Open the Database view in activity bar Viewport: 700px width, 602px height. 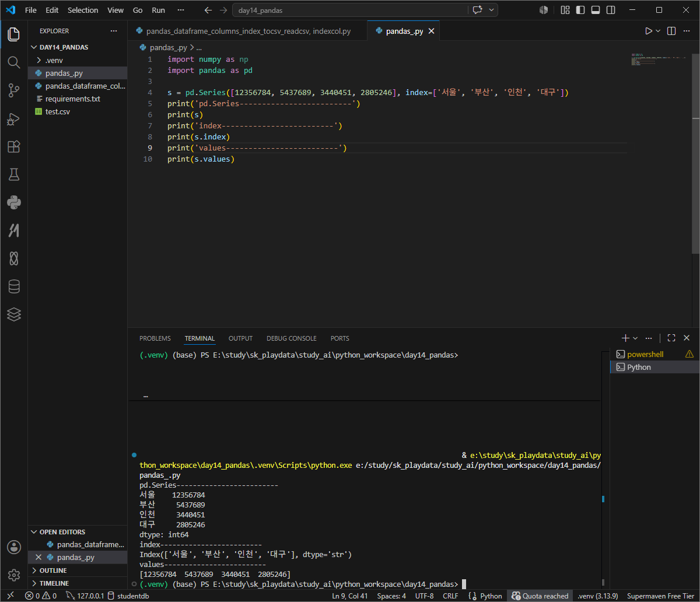(x=14, y=286)
